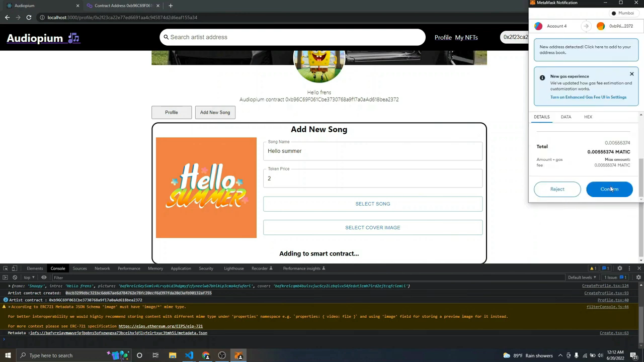Show hidden system tray icons chevron
Image resolution: width=644 pixels, height=362 pixels.
(x=560, y=355)
